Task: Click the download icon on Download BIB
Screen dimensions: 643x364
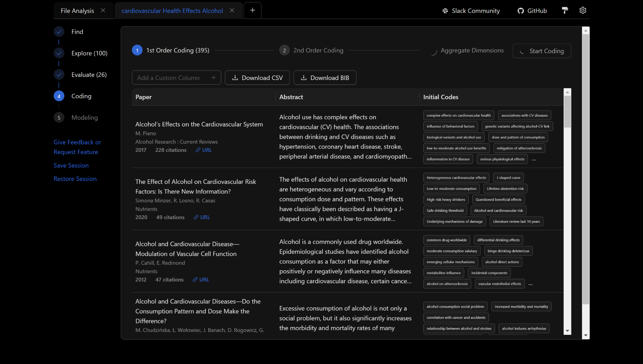Action: point(304,78)
